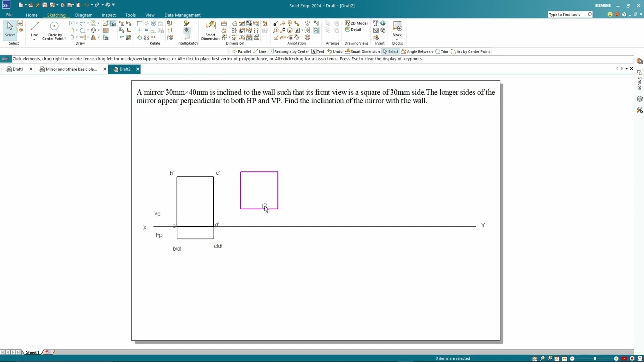Close the Draft1 document tab
The width and height of the screenshot is (644, 362).
[x=31, y=69]
